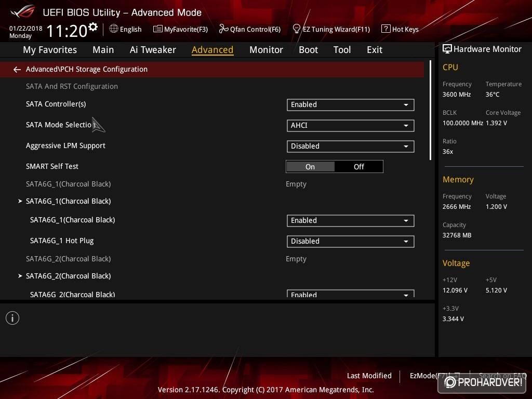The height and width of the screenshot is (399, 532).
Task: Click the settings list scrollbar
Action: 430,110
